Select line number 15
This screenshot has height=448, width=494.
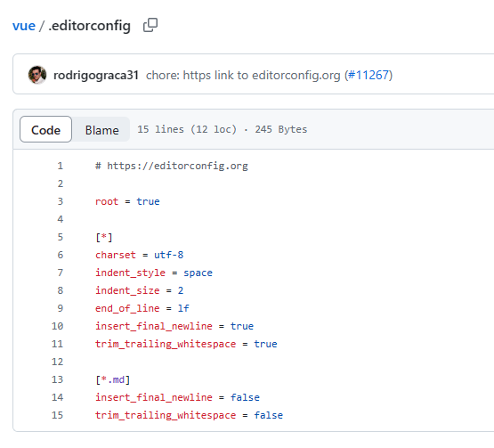tap(57, 415)
